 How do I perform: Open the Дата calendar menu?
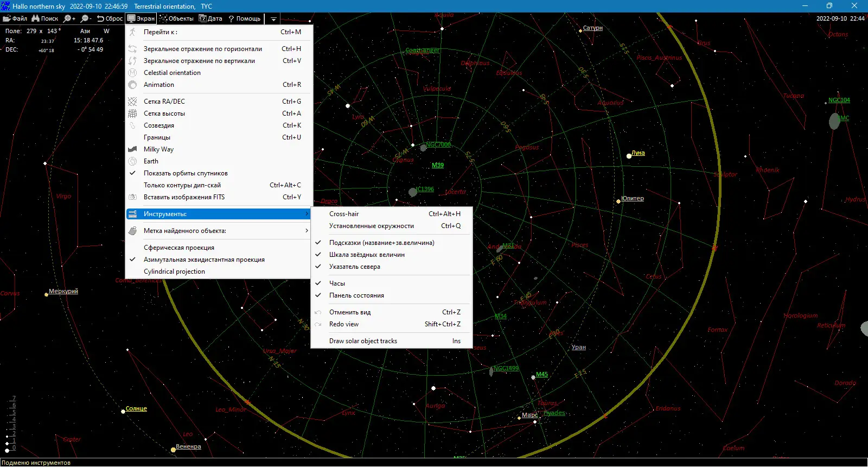[x=210, y=18]
